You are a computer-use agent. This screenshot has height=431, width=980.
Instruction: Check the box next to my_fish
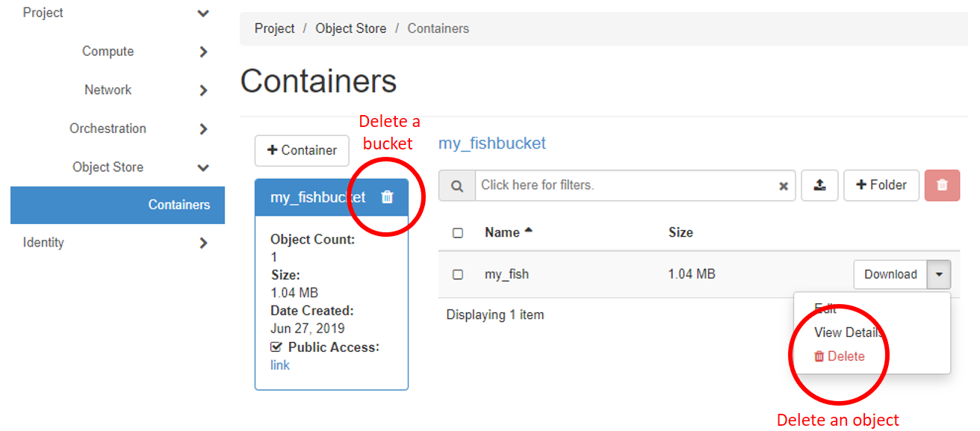[x=458, y=275]
